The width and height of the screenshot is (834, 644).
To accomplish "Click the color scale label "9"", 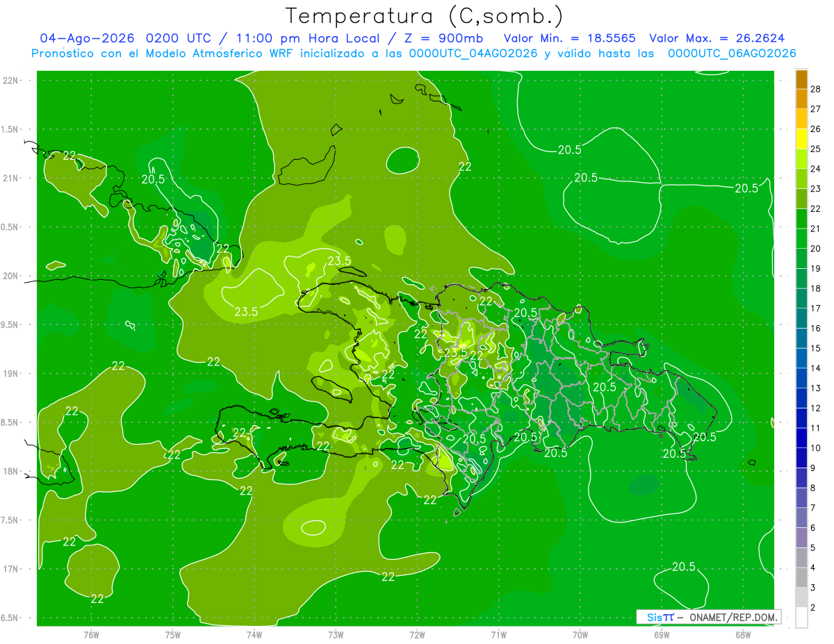I will [813, 468].
